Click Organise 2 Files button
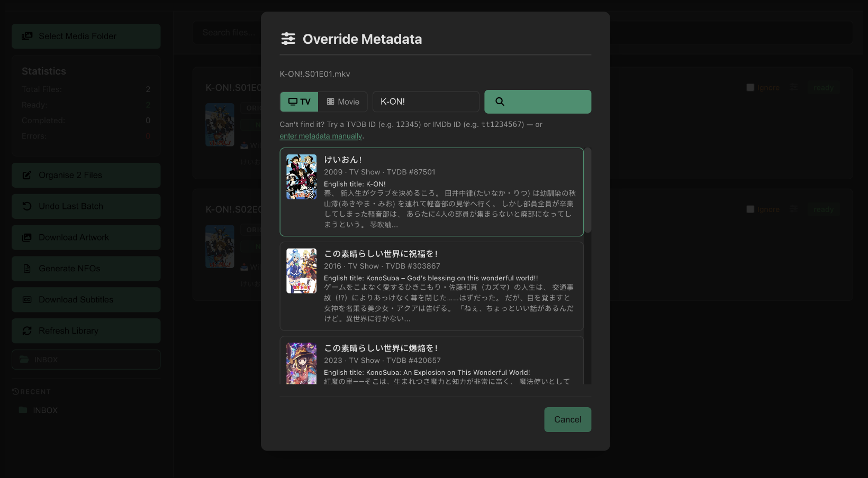The image size is (868, 478). click(x=86, y=175)
